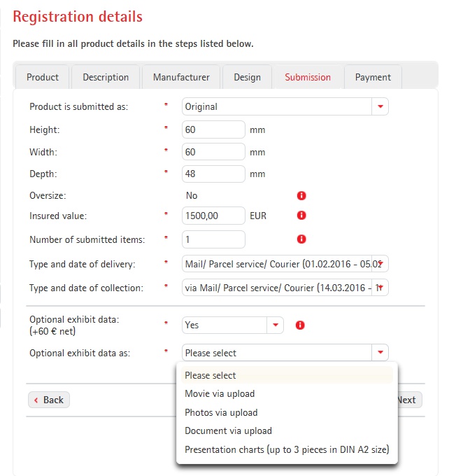Switch to the Product tab
This screenshot has height=476, width=449.
click(43, 77)
